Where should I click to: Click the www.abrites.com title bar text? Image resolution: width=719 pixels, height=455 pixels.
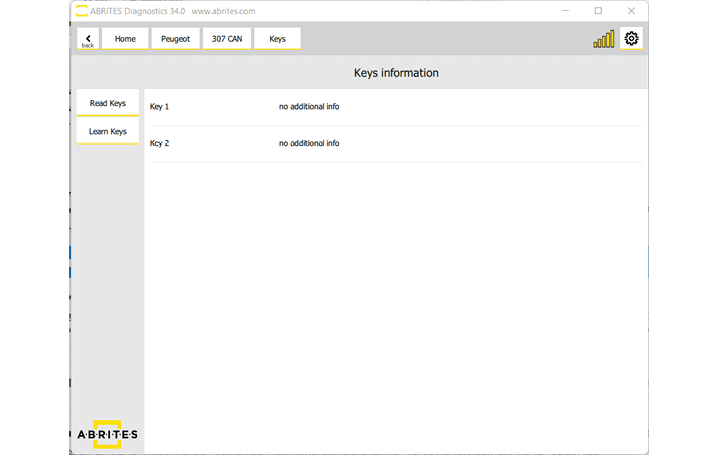click(x=223, y=11)
